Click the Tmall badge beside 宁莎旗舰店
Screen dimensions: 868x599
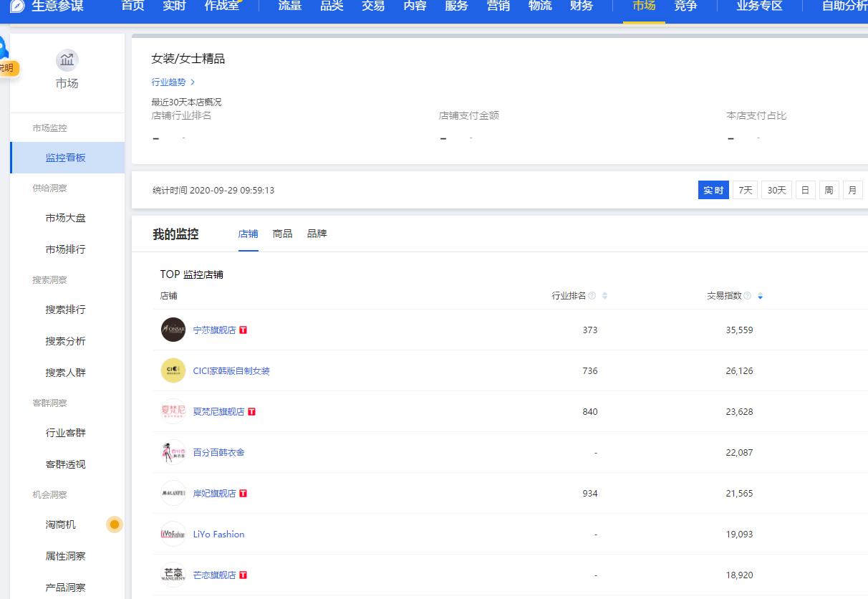click(x=243, y=330)
